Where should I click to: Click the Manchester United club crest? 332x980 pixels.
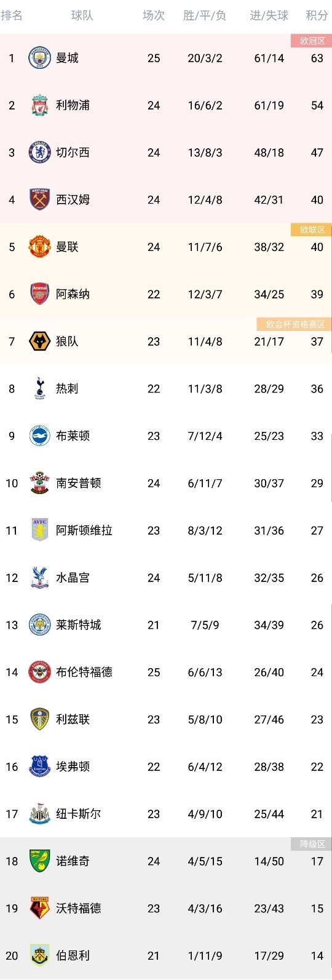click(40, 247)
